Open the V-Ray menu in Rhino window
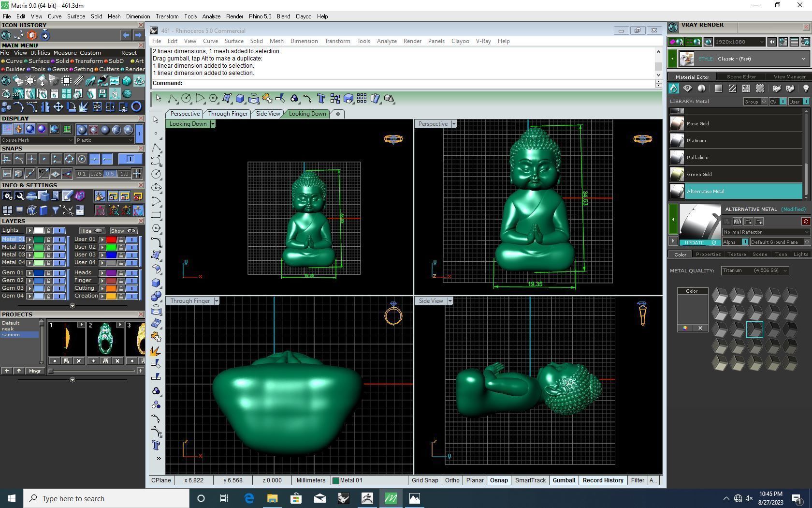This screenshot has width=812, height=508. coord(483,41)
